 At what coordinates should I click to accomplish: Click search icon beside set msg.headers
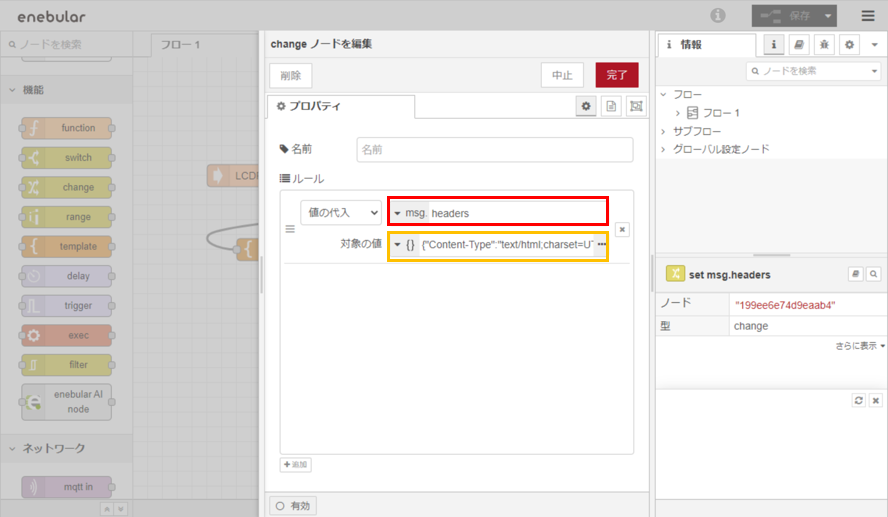[x=873, y=274]
